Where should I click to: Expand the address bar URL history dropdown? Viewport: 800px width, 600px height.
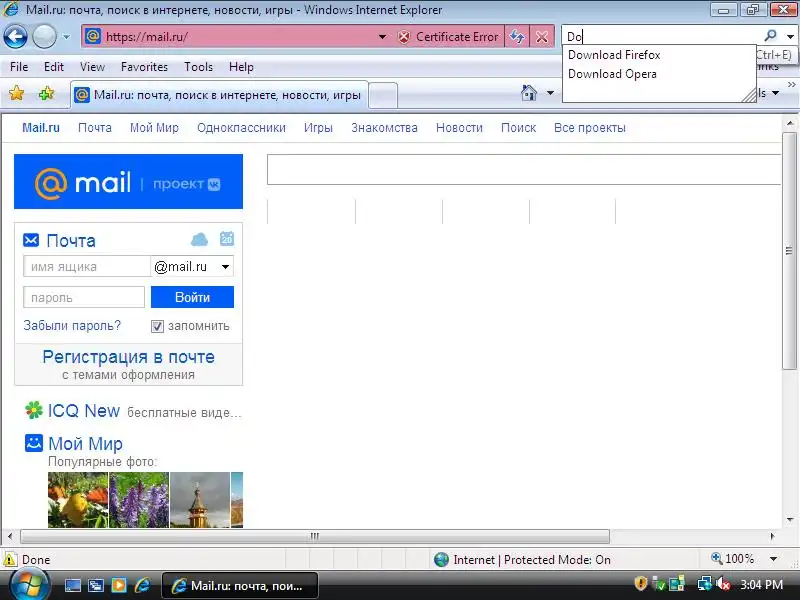[x=382, y=37]
